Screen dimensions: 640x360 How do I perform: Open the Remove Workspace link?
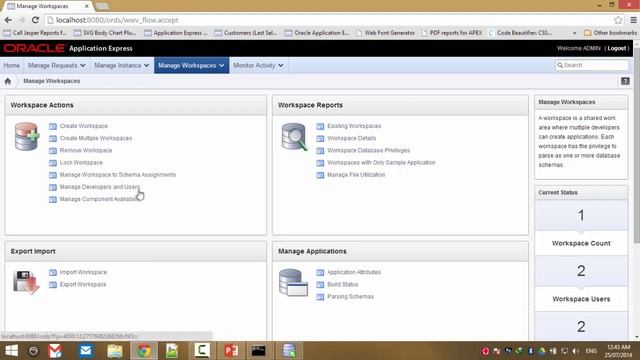86,151
